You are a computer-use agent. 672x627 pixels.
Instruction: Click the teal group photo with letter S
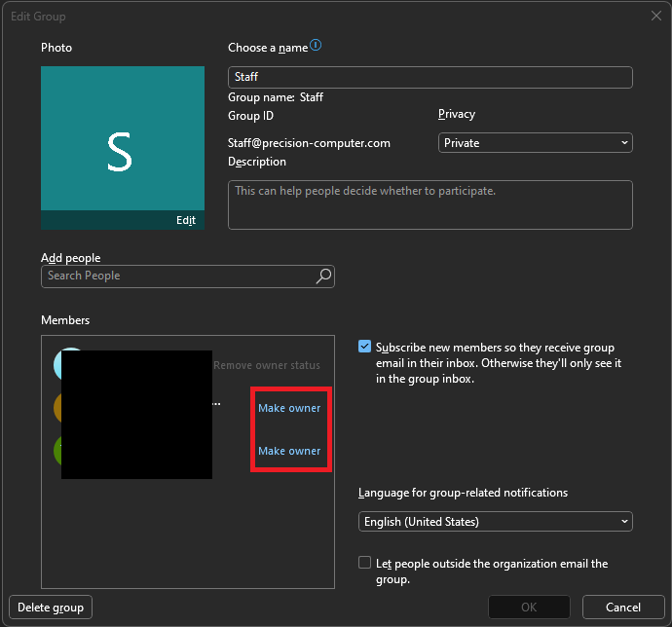tap(122, 137)
